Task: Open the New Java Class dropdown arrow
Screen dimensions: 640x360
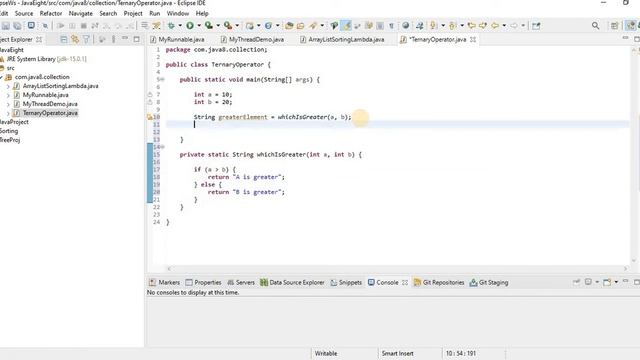Action: pyautogui.click(x=278, y=26)
